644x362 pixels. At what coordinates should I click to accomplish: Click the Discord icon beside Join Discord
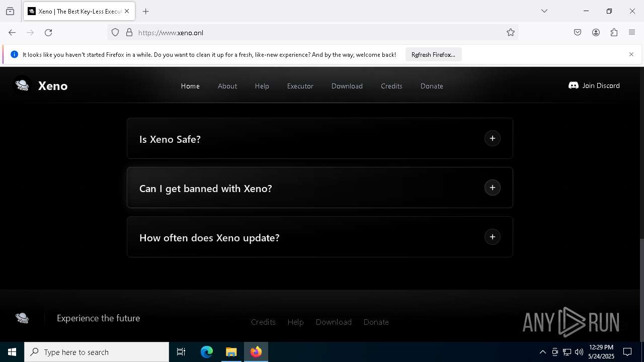click(x=573, y=85)
